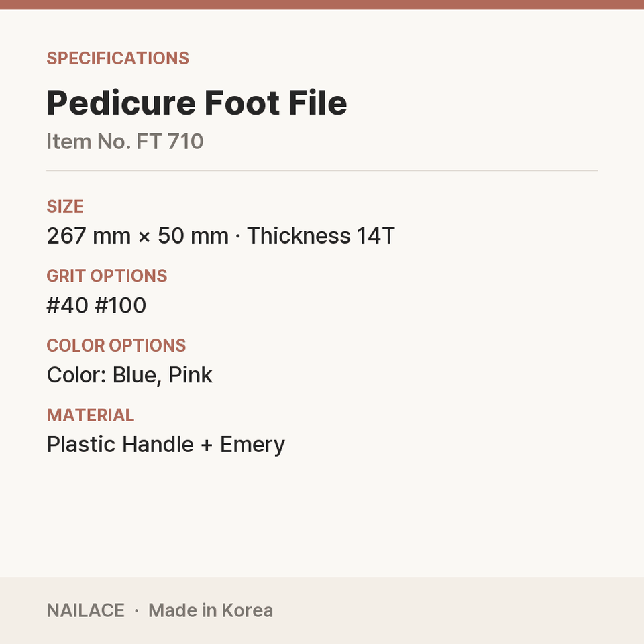Click the horizontal divider under item number
The height and width of the screenshot is (644, 644).
(322, 170)
